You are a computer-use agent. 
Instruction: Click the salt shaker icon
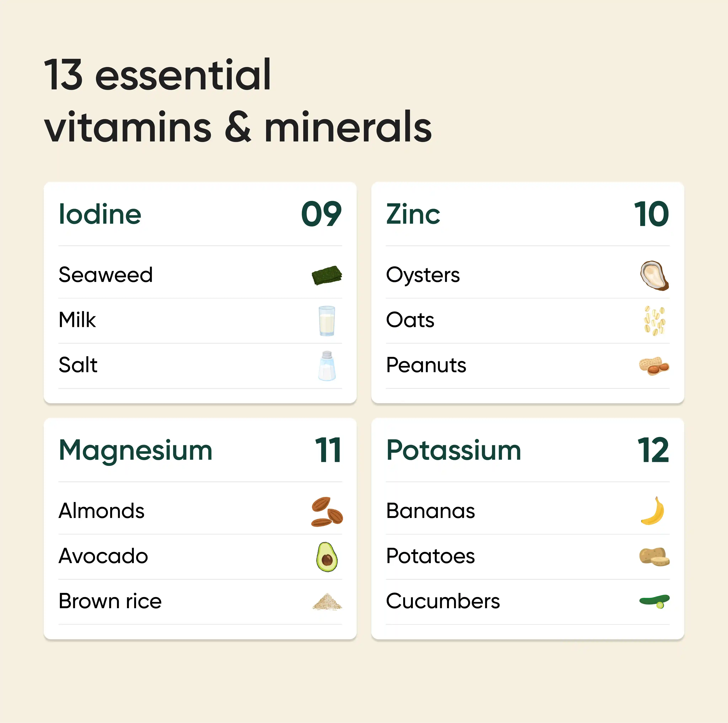coord(327,366)
